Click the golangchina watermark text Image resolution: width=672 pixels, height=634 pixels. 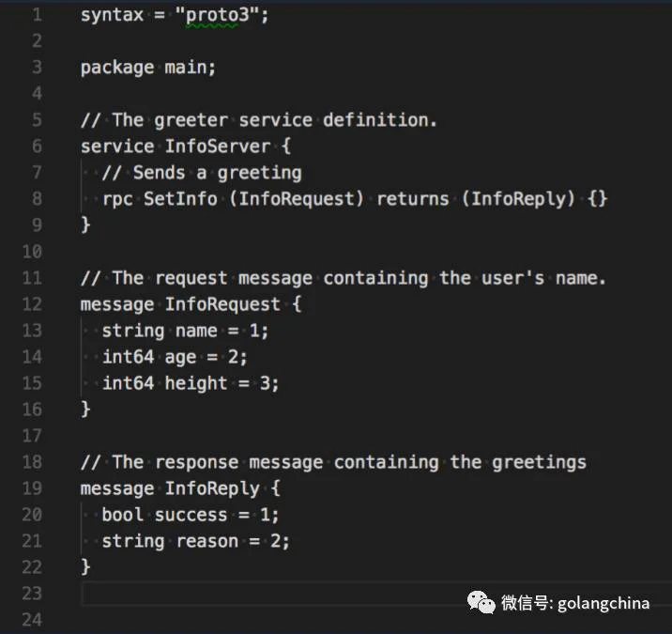603,603
